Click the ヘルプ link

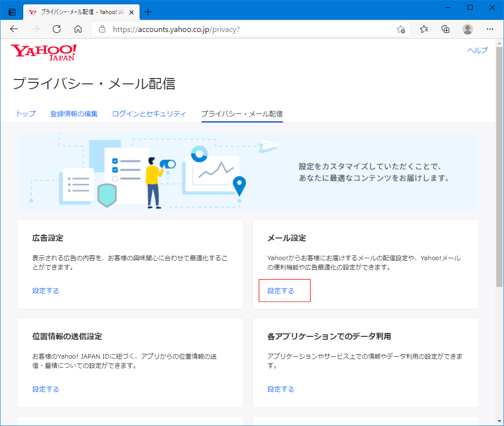tap(477, 50)
